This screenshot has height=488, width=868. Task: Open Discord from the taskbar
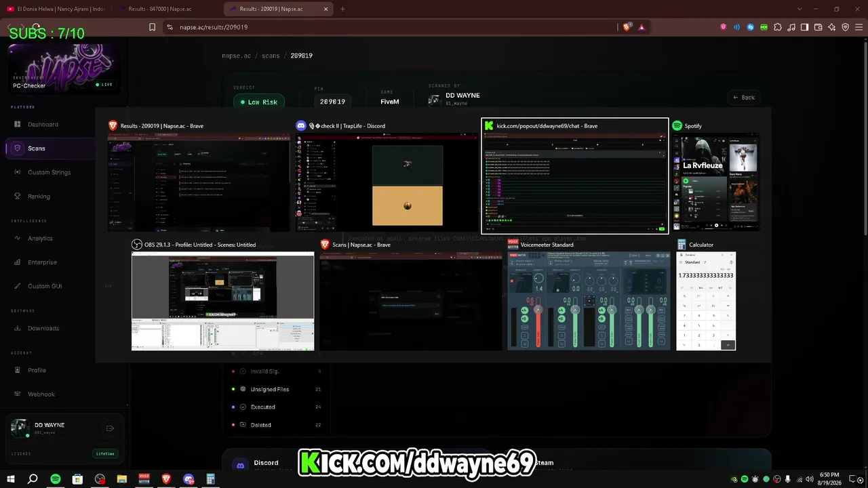click(x=189, y=479)
